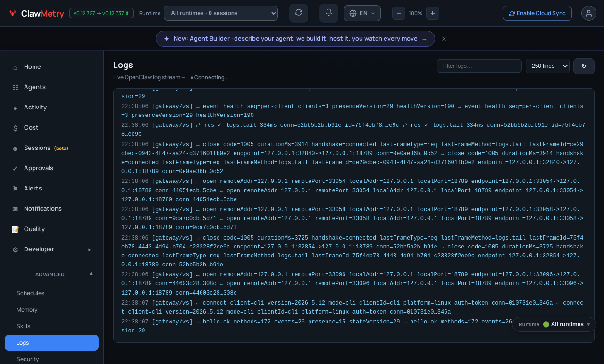Viewport: 604px width, 364px height.
Task: Click the Home house icon
Action: pos(15,67)
